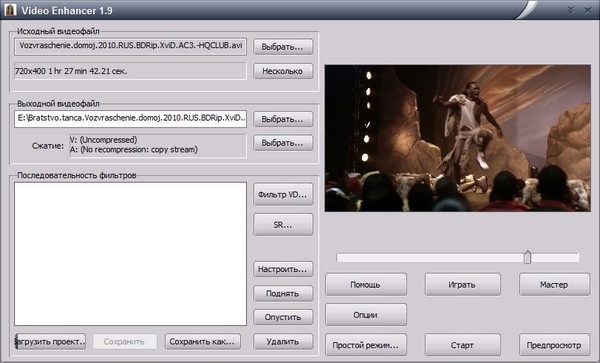Screen dimensions: 600x363
Task: Click the output file path field
Action: pyautogui.click(x=130, y=119)
